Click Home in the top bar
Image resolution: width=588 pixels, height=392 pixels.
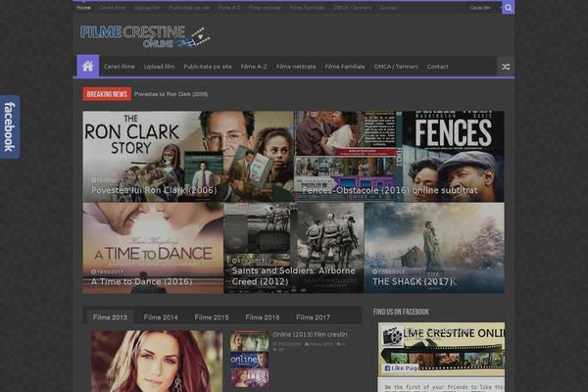pos(83,8)
